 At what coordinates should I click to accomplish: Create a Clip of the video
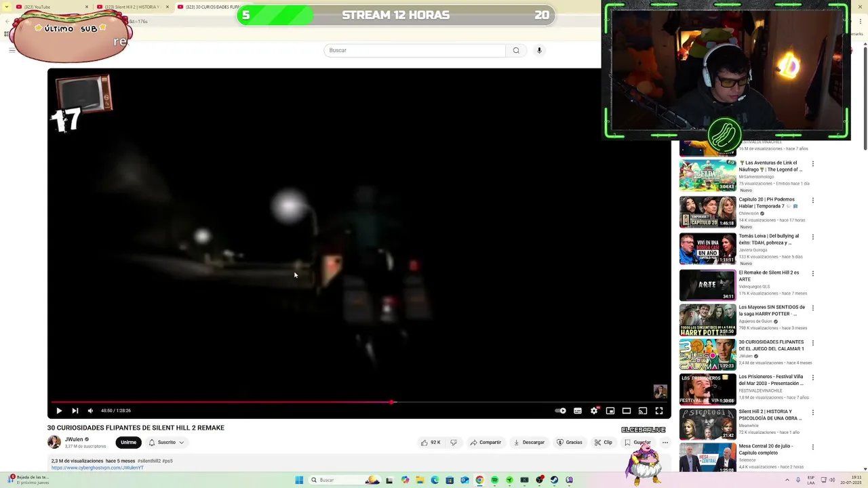click(x=604, y=443)
